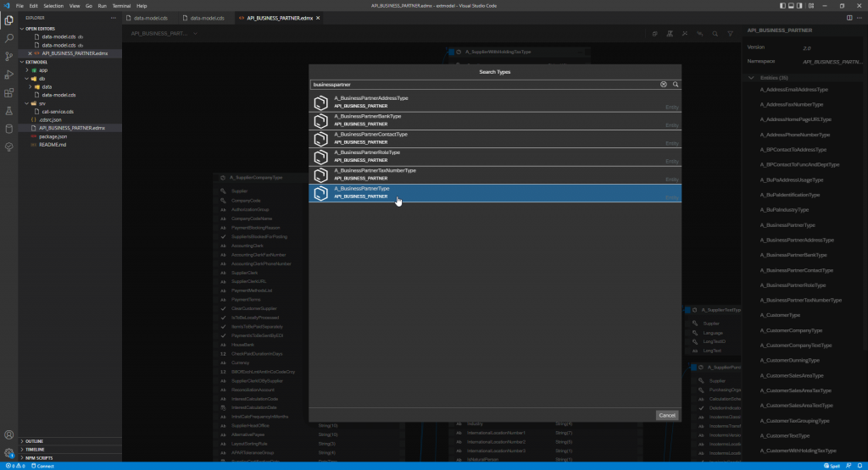Customize layout icon in the title bar

point(811,6)
